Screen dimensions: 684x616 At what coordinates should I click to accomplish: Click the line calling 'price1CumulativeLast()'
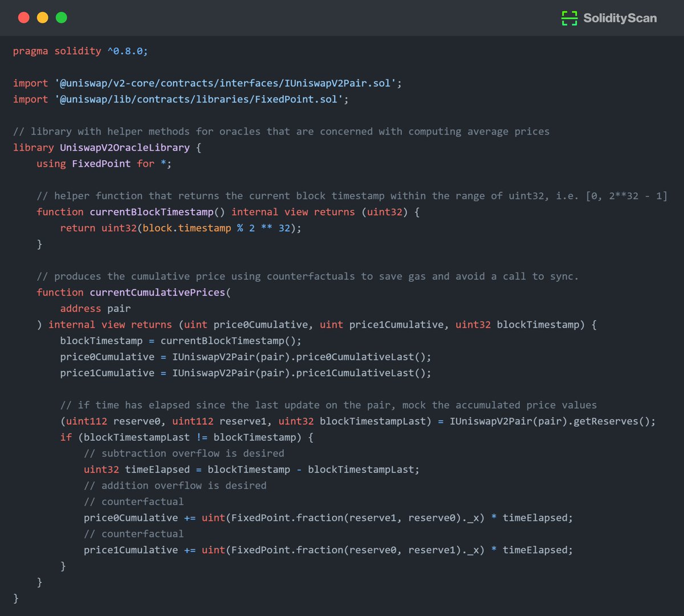(x=246, y=373)
